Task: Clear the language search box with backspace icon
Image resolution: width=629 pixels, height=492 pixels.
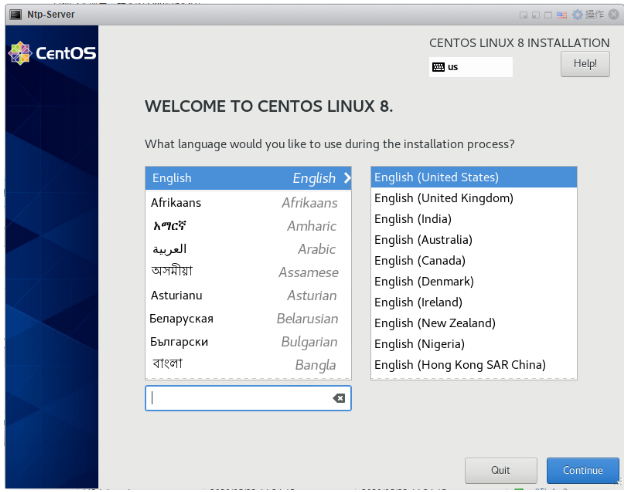Action: pos(338,398)
